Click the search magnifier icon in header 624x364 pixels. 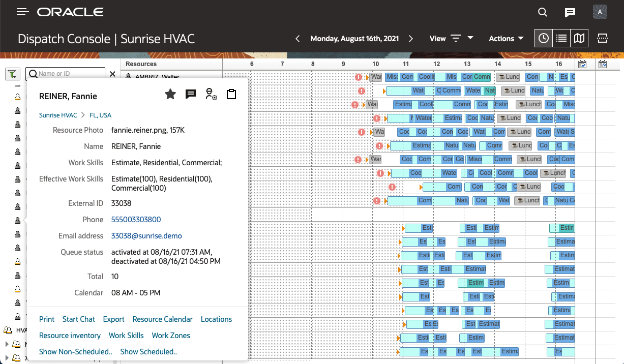pyautogui.click(x=543, y=13)
